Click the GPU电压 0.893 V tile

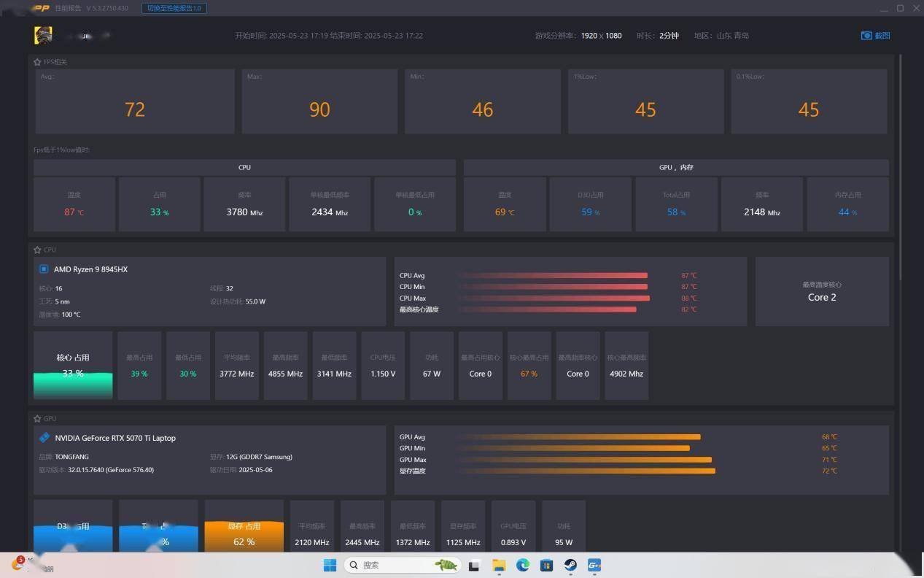coord(513,526)
